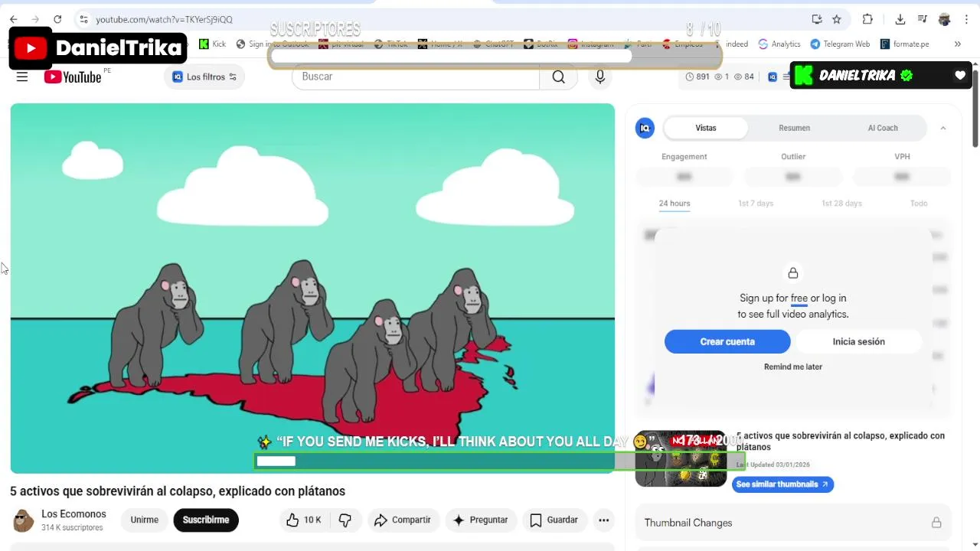Screen dimensions: 980x551
Task: Switch to the AI Coach tab
Action: click(x=883, y=128)
